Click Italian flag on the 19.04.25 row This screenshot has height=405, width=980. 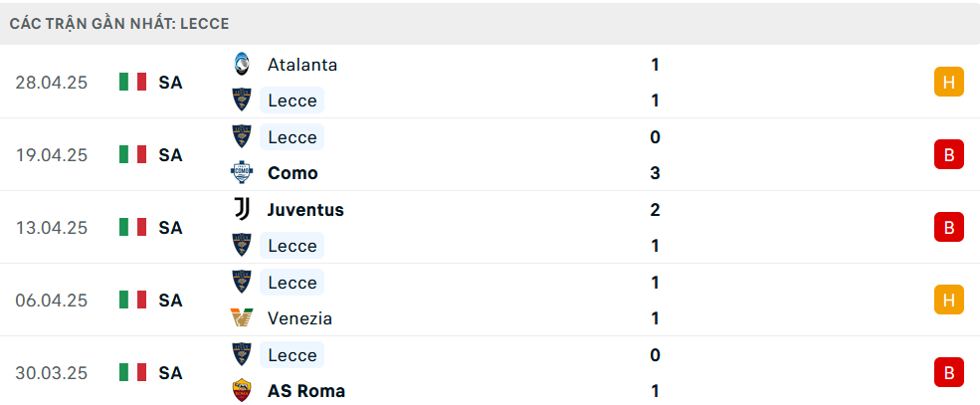pyautogui.click(x=132, y=154)
